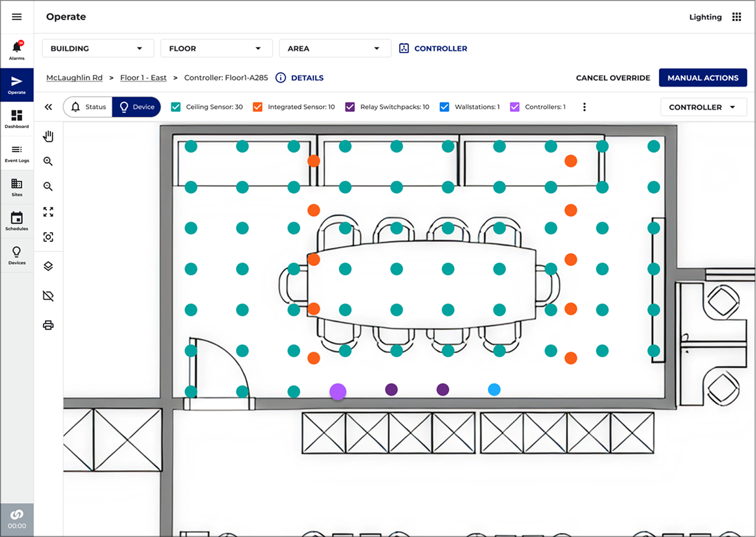This screenshot has height=537, width=756.
Task: Select the pan hand tool
Action: pyautogui.click(x=49, y=136)
